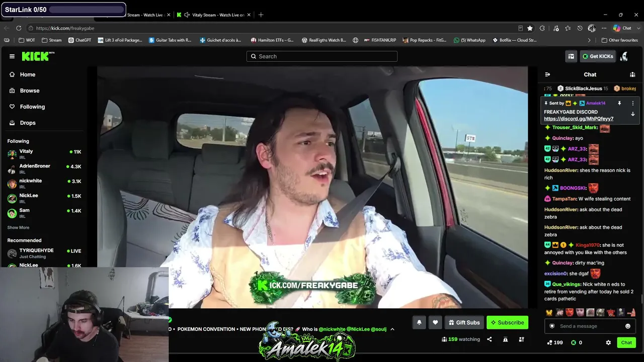Image resolution: width=644 pixels, height=362 pixels.
Task: Open TYRIQUEHYDE recommended channel
Action: (44, 253)
